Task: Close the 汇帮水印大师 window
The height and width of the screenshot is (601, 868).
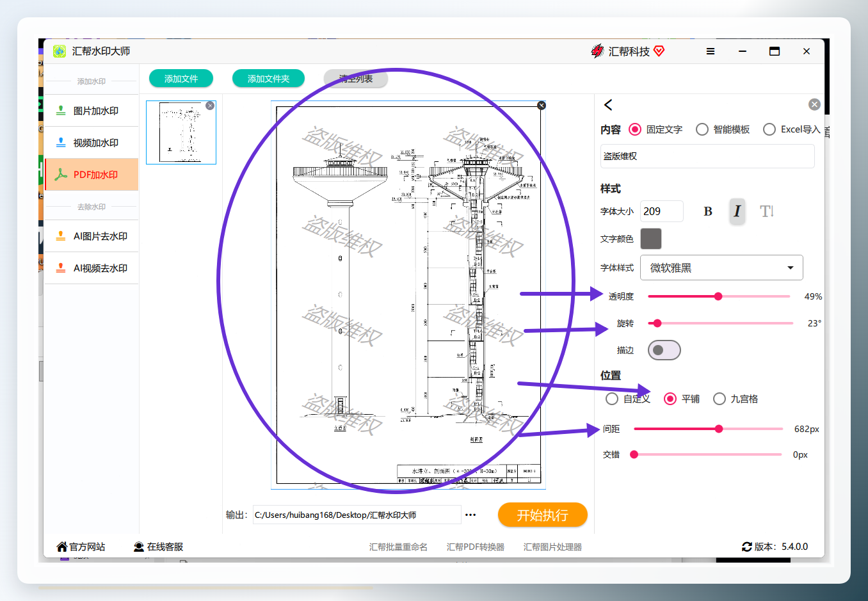Action: pos(807,51)
